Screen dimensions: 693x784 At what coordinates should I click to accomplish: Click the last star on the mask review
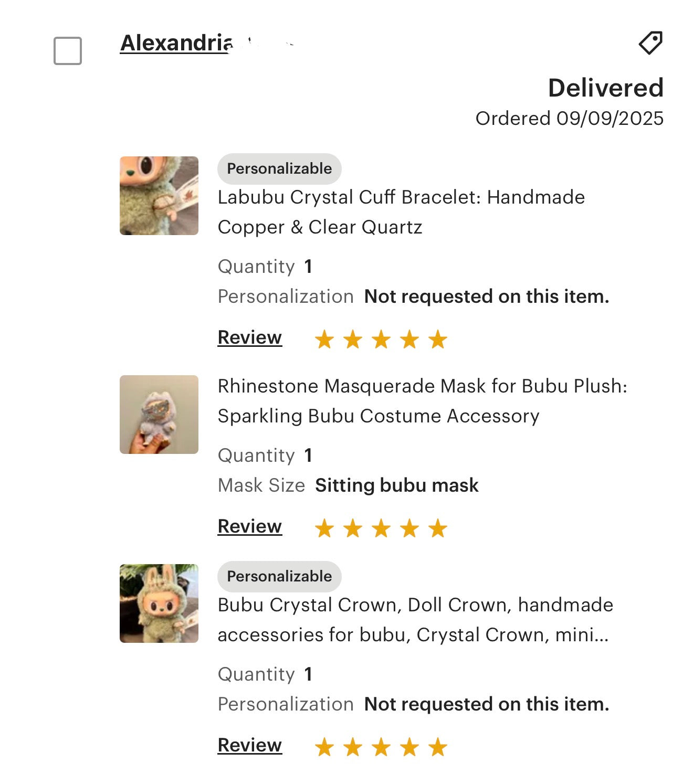click(x=437, y=527)
